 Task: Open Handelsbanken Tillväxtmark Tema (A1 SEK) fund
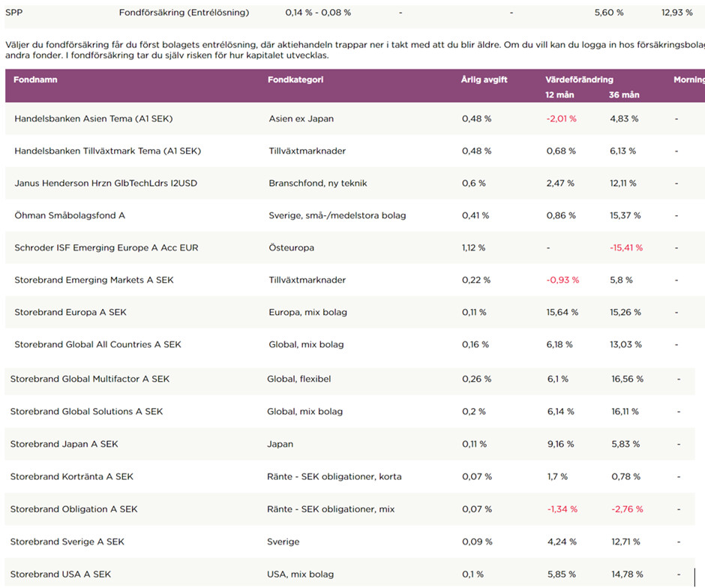pos(107,151)
